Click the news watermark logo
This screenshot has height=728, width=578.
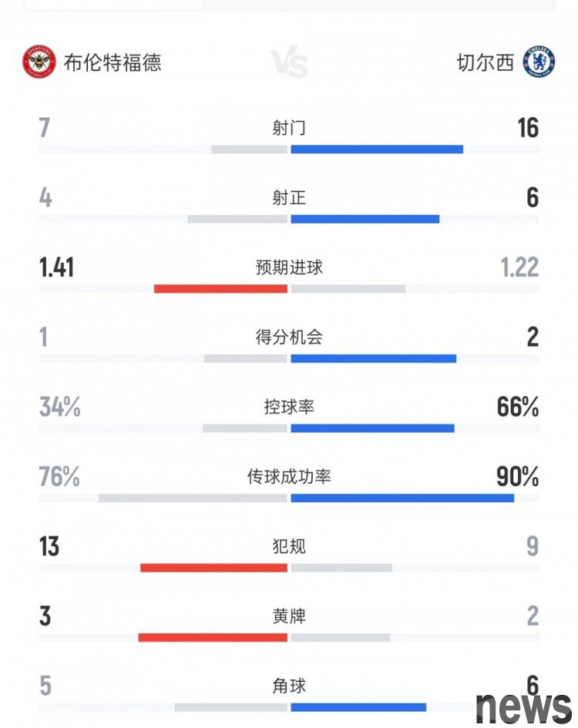[x=524, y=708]
